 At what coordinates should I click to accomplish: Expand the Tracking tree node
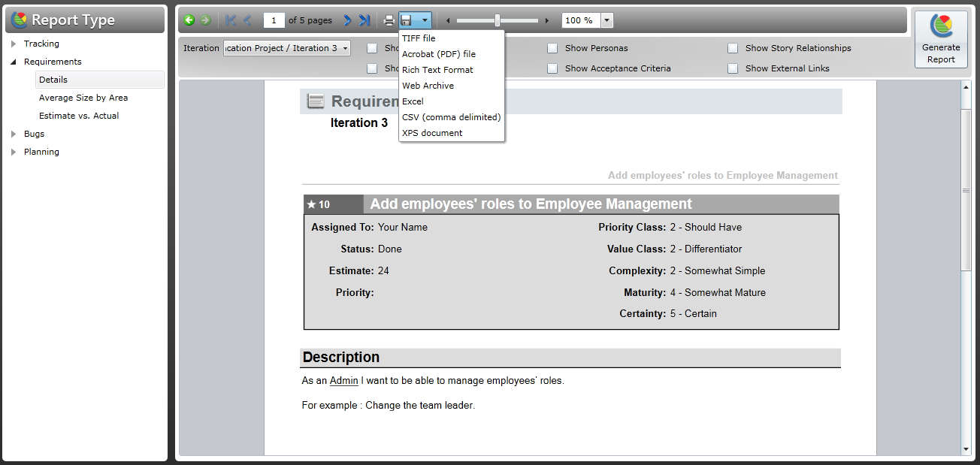[14, 44]
